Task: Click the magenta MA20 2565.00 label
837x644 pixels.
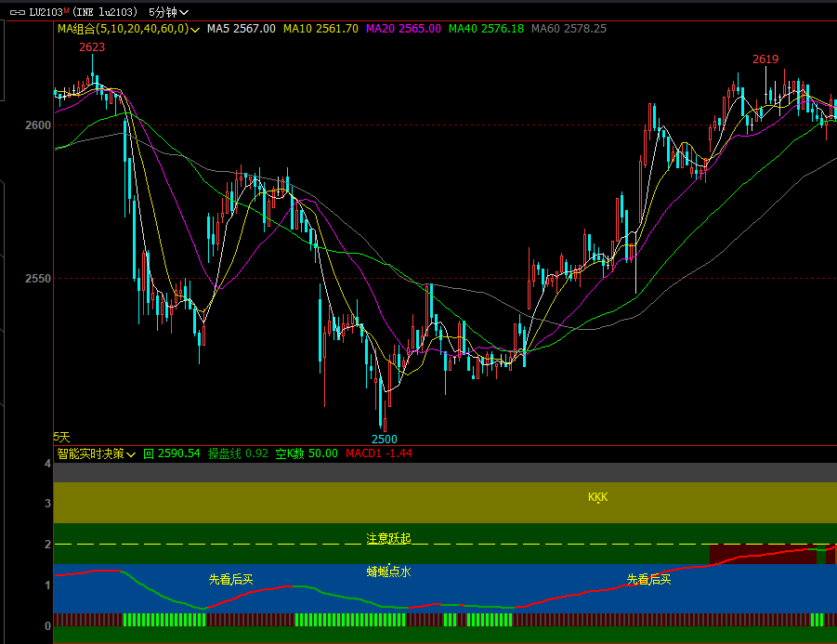Action: (403, 29)
